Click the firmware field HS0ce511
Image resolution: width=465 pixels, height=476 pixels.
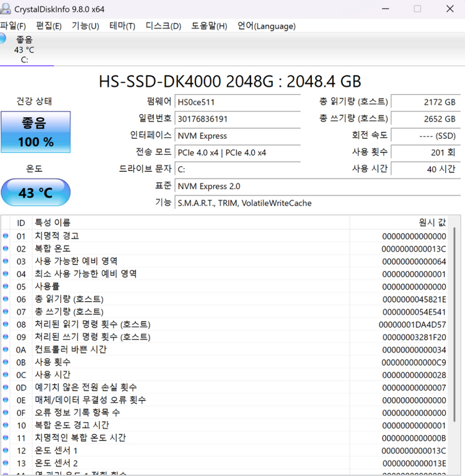(237, 102)
